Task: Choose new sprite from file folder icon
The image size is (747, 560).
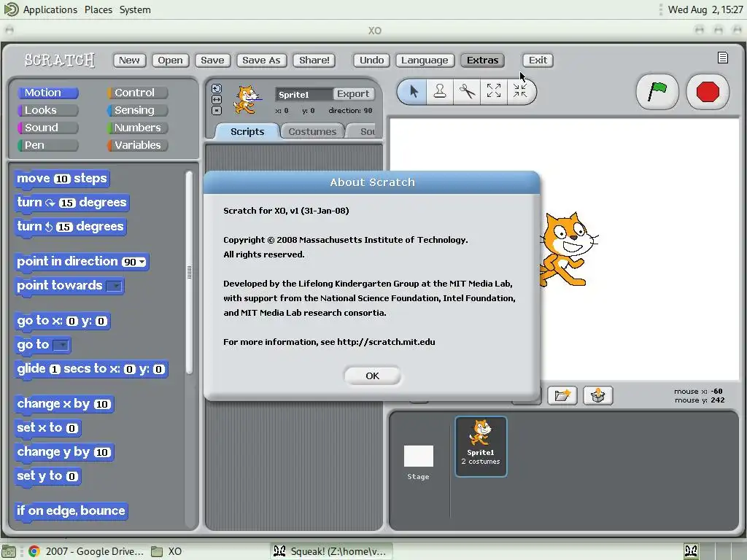Action: point(562,396)
